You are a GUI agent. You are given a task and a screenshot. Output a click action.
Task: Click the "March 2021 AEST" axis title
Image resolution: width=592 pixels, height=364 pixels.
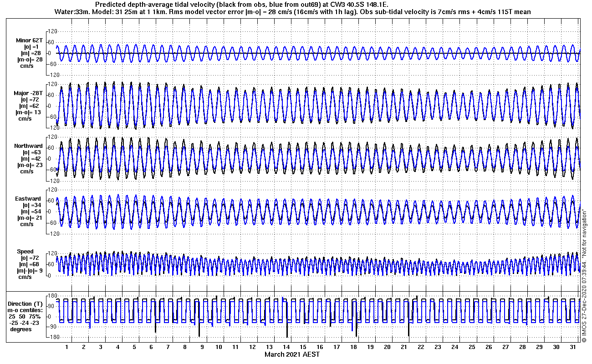point(292,354)
